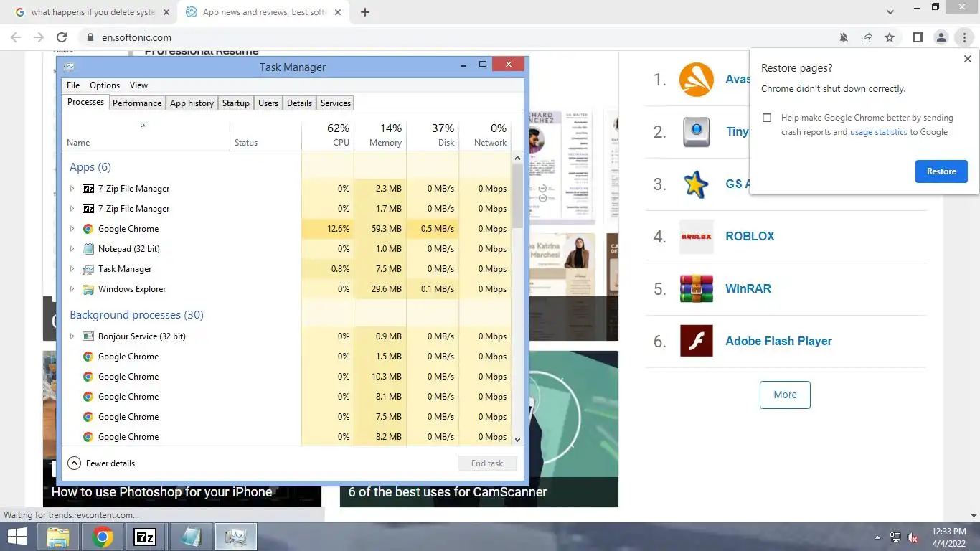This screenshot has height=551, width=980.
Task: Open a new Chrome tab
Action: pos(365,12)
